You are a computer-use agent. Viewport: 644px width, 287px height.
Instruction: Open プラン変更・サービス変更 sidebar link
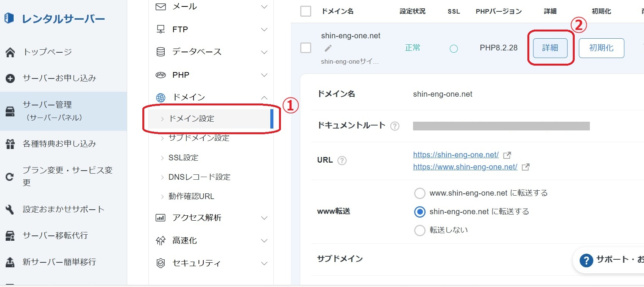pyautogui.click(x=68, y=176)
